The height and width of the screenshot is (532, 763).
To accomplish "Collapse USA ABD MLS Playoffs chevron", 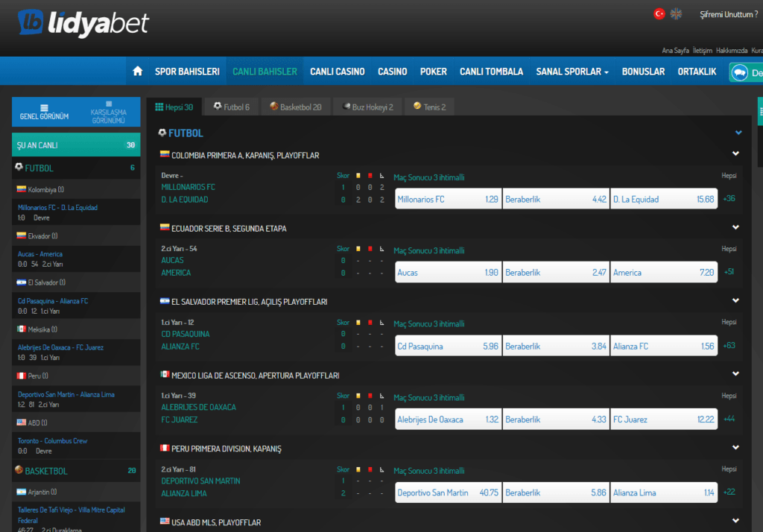I will 735,521.
